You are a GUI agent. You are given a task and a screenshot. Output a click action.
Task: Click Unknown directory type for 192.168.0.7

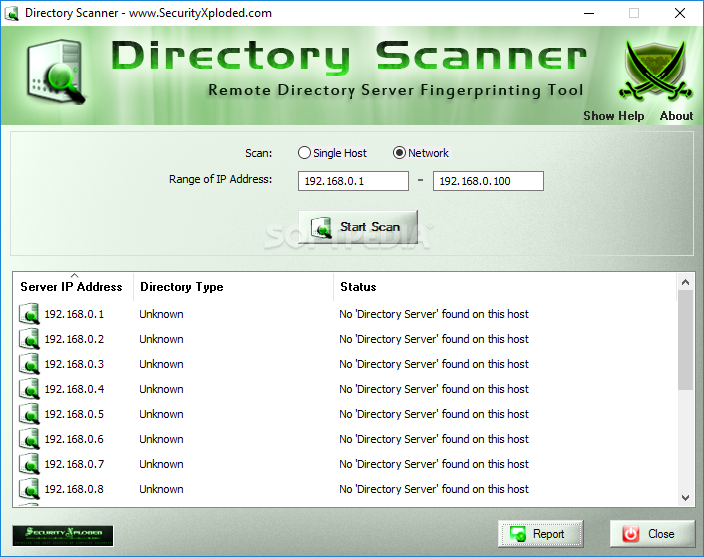[161, 464]
